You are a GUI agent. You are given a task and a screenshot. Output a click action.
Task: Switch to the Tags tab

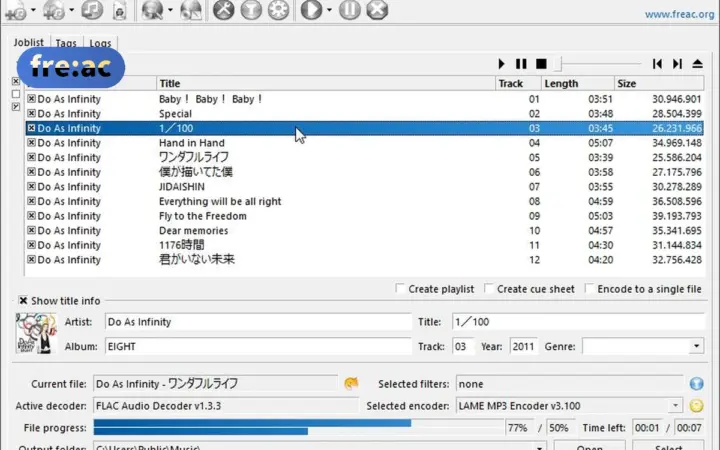point(66,43)
